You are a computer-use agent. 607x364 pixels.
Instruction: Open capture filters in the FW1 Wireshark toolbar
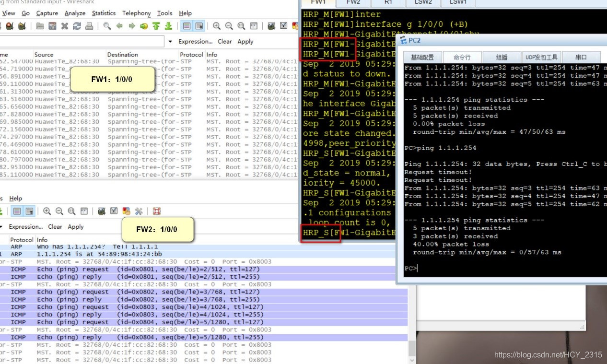[271, 26]
